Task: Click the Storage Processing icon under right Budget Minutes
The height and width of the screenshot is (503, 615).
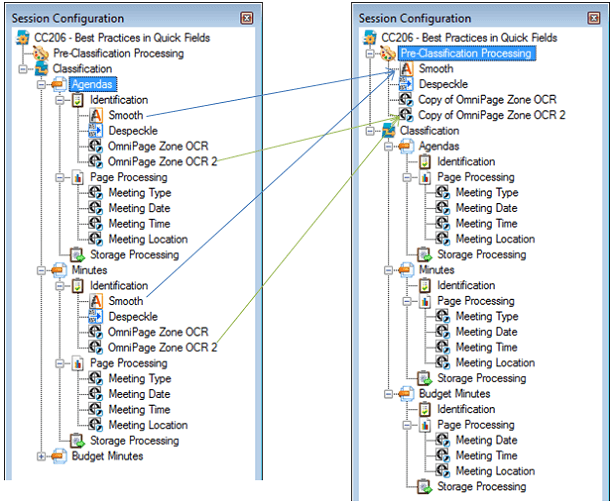Action: pyautogui.click(x=424, y=487)
